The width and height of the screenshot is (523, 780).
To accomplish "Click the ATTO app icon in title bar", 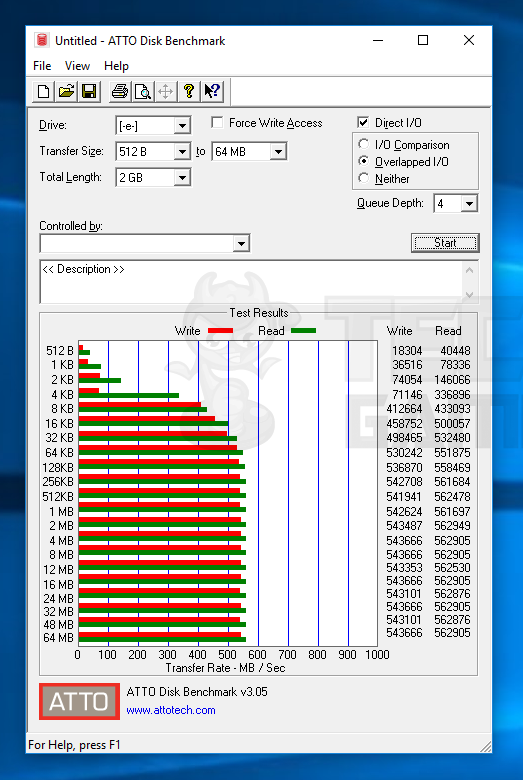I will [42, 40].
